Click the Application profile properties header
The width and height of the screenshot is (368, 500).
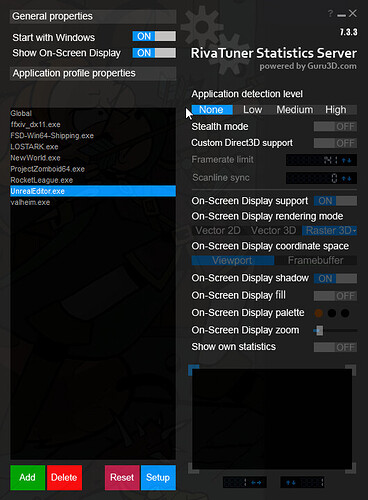(x=93, y=73)
